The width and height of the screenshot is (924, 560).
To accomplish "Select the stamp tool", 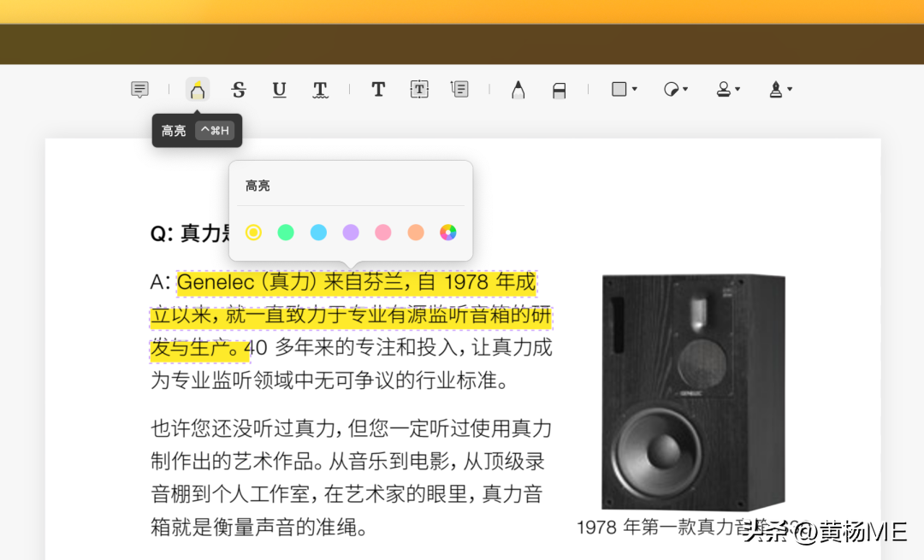I will click(x=723, y=90).
